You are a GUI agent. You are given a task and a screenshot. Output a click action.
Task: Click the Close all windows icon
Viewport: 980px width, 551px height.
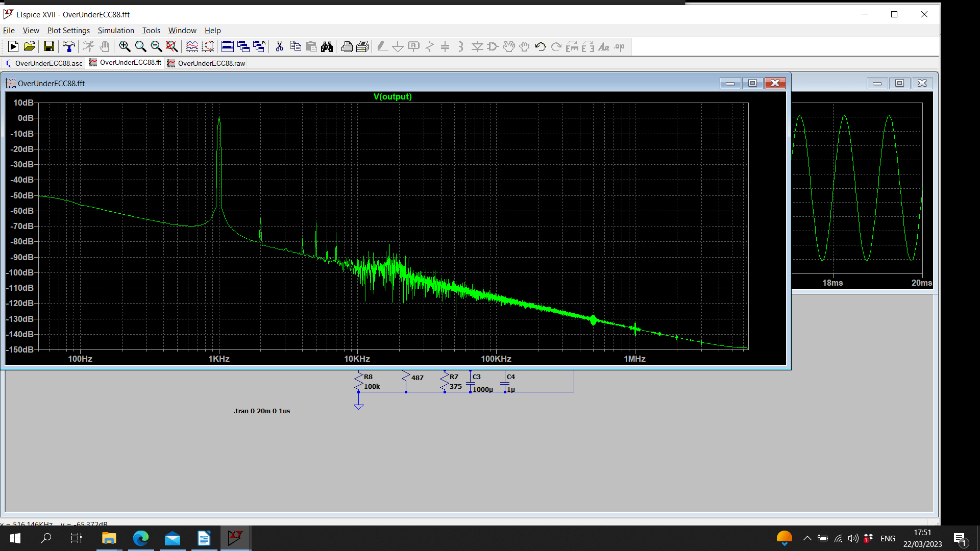(x=259, y=47)
